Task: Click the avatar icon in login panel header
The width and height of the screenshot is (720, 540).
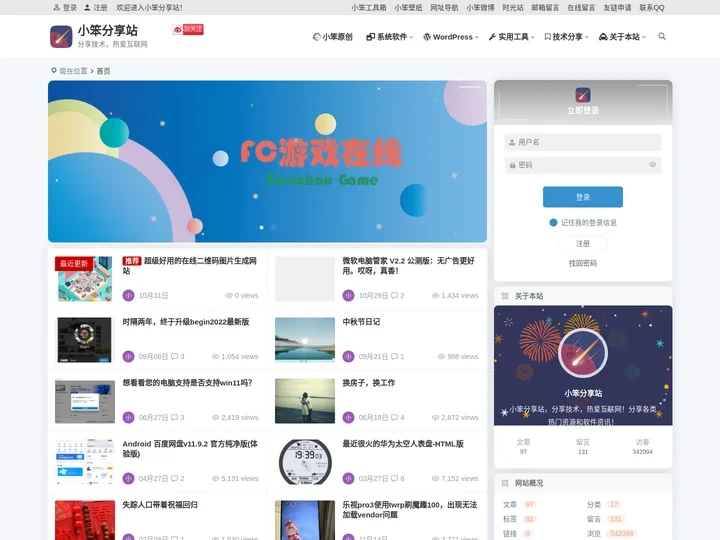Action: click(x=583, y=95)
